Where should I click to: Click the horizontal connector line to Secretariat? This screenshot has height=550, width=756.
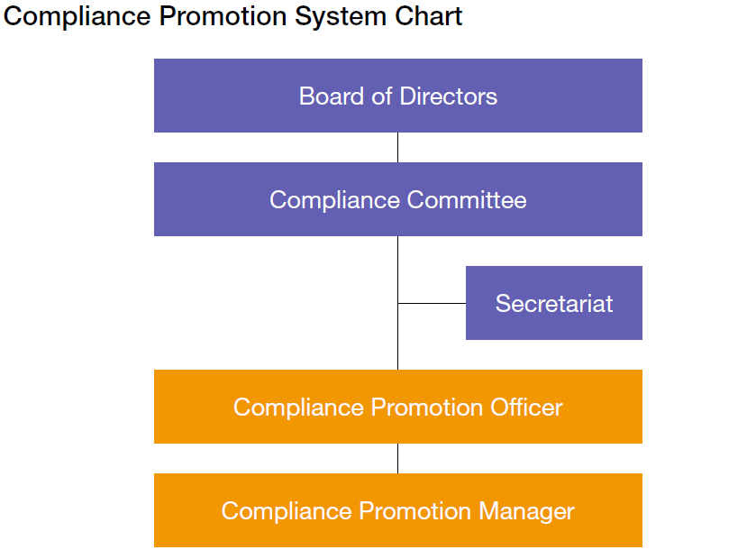433,304
